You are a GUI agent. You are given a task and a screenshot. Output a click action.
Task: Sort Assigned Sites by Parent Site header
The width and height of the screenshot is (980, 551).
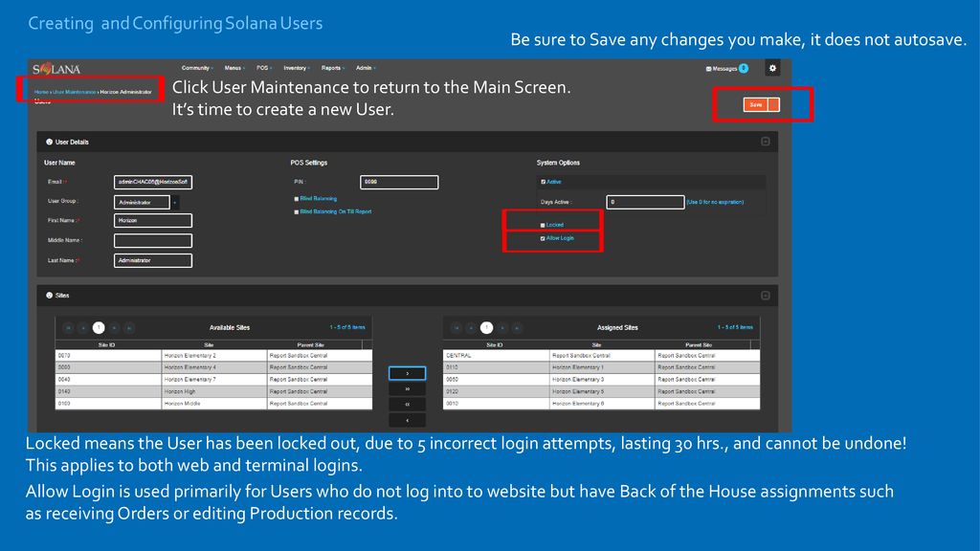click(x=698, y=344)
